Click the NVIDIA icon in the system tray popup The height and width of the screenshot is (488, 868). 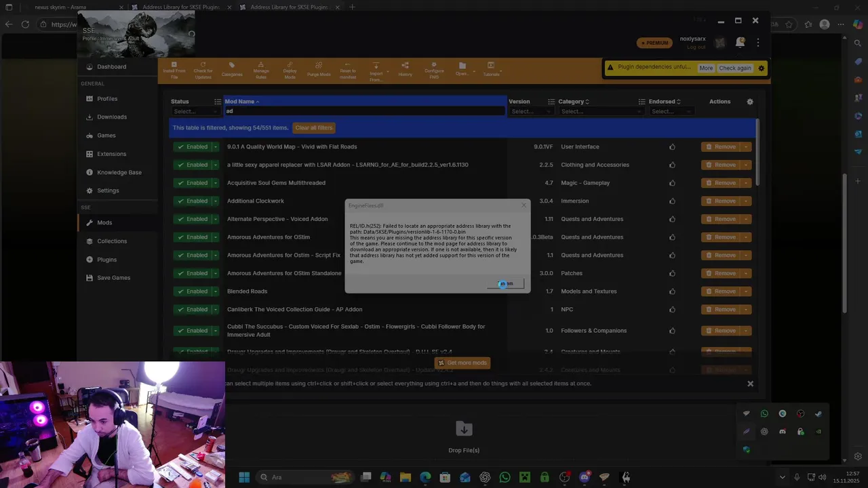818,431
